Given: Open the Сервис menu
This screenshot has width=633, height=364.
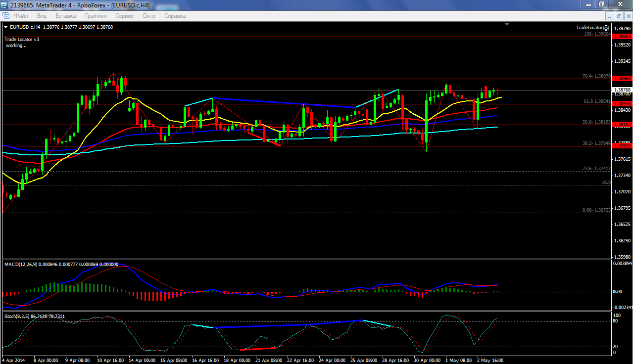Looking at the screenshot, I should click(x=125, y=16).
